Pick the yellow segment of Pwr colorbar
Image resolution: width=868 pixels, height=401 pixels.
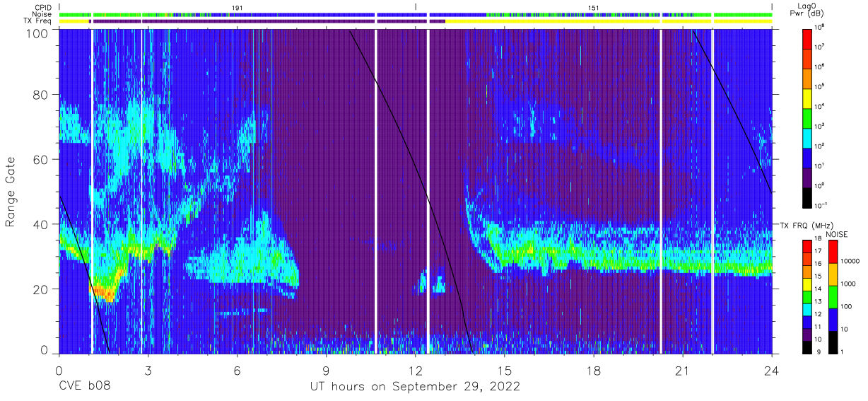coord(808,98)
